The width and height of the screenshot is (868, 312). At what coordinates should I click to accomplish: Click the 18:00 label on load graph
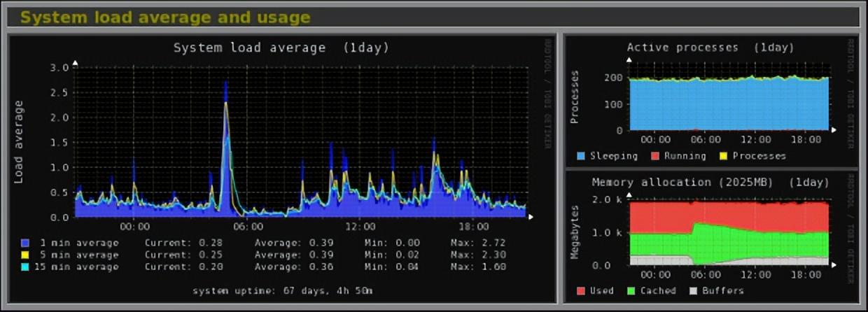tap(473, 227)
